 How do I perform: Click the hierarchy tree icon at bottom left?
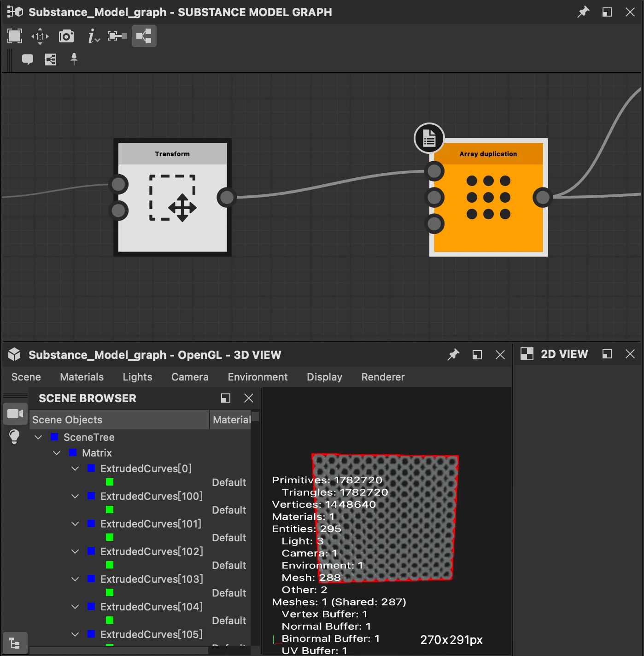pos(15,643)
